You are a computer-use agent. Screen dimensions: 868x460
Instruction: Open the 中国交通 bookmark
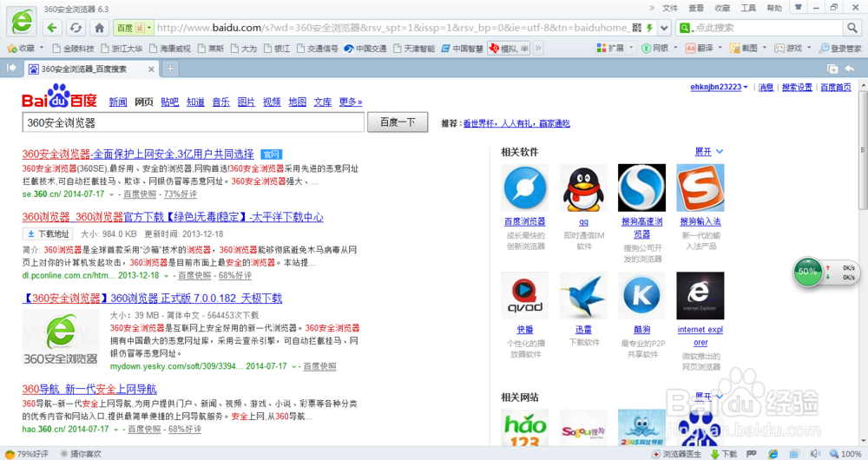[x=365, y=49]
